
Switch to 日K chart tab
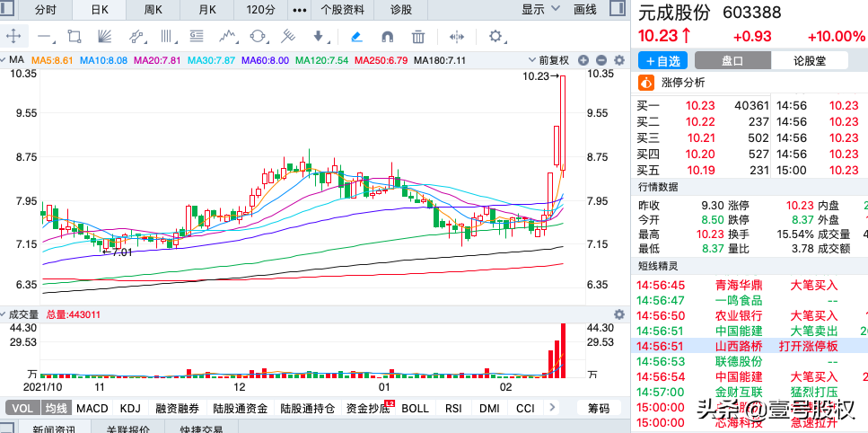(x=99, y=9)
